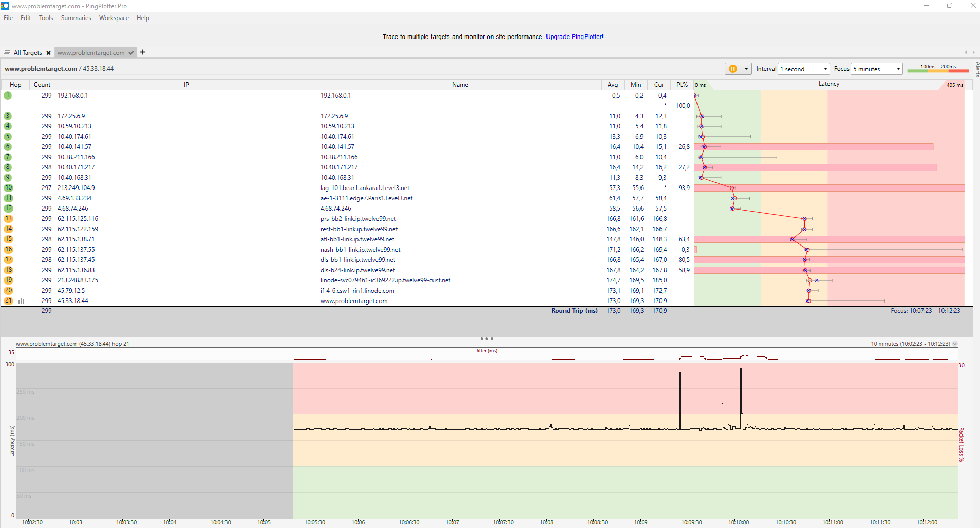Screen dimensions: 980x528
Task: Pause the trace with the orange pause button
Action: tap(733, 69)
